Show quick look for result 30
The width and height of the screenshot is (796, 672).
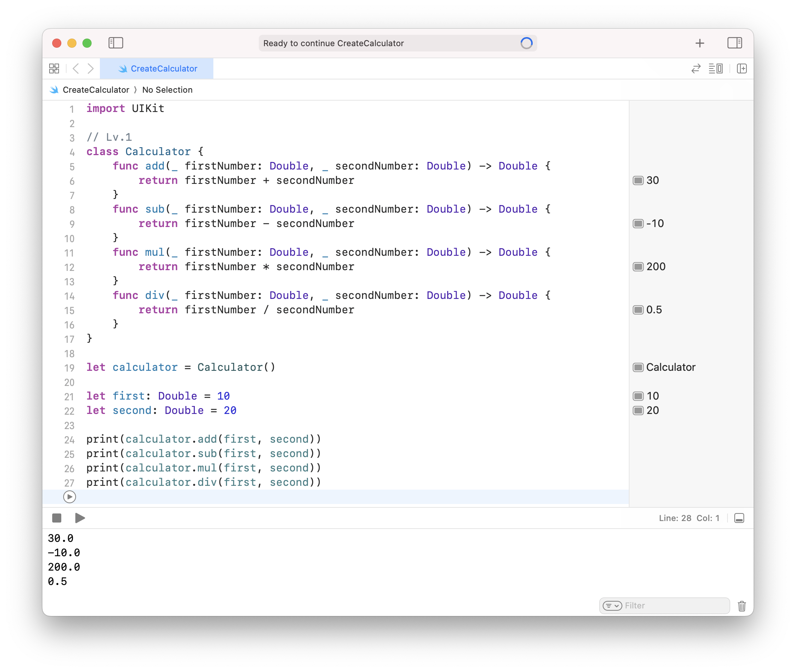point(638,180)
